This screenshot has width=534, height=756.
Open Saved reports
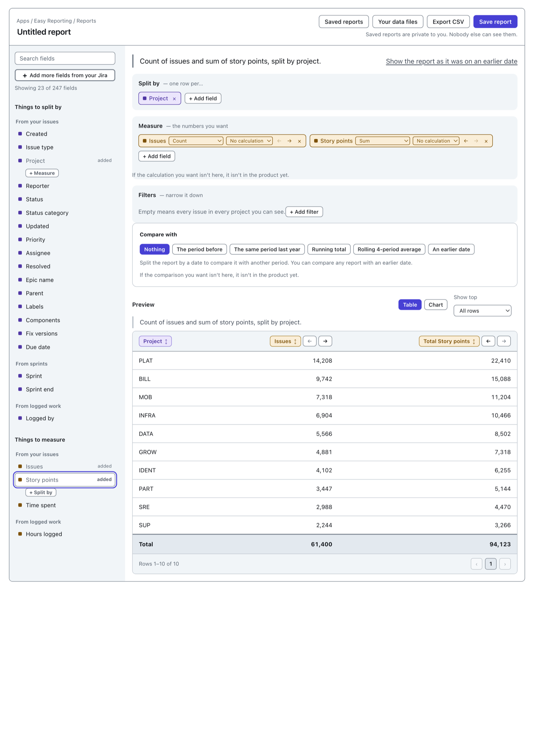coord(344,22)
